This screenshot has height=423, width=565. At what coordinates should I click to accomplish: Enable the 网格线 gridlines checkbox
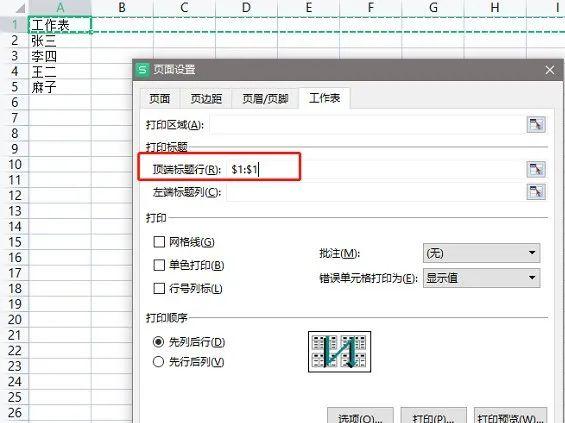[x=159, y=242]
